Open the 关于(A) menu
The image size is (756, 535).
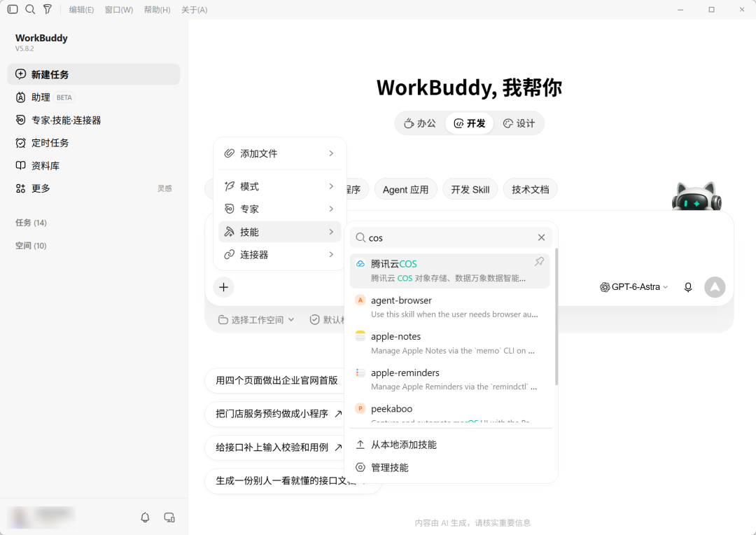click(x=195, y=10)
